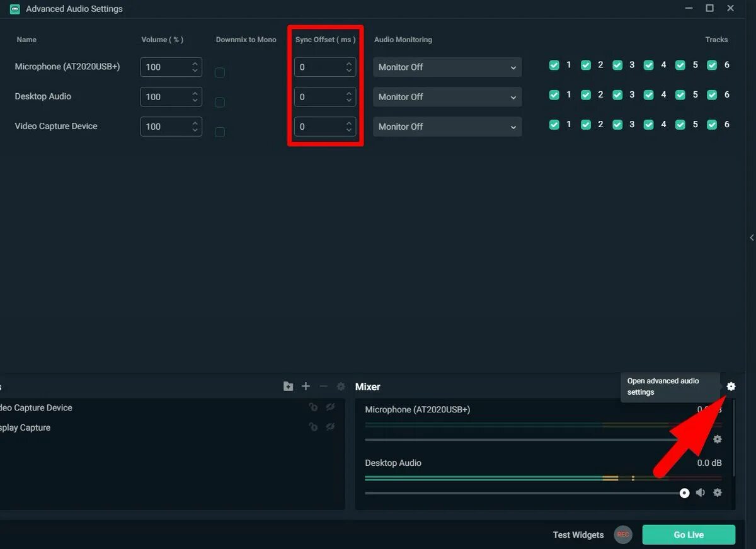
Task: Expand the collapsed side panel chevron
Action: 752,237
